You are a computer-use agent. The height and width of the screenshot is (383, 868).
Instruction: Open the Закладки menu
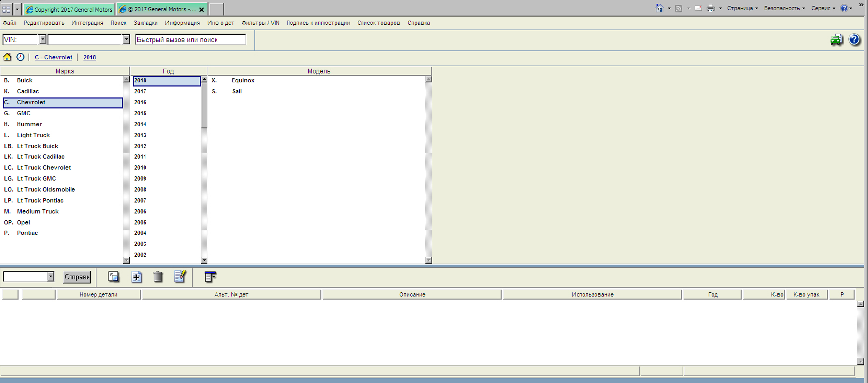(x=145, y=23)
